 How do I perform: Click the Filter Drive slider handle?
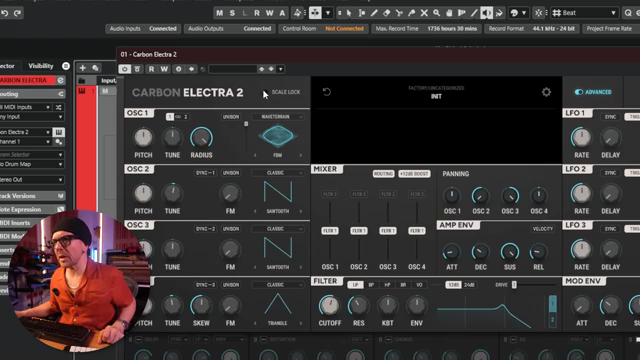coord(514,284)
